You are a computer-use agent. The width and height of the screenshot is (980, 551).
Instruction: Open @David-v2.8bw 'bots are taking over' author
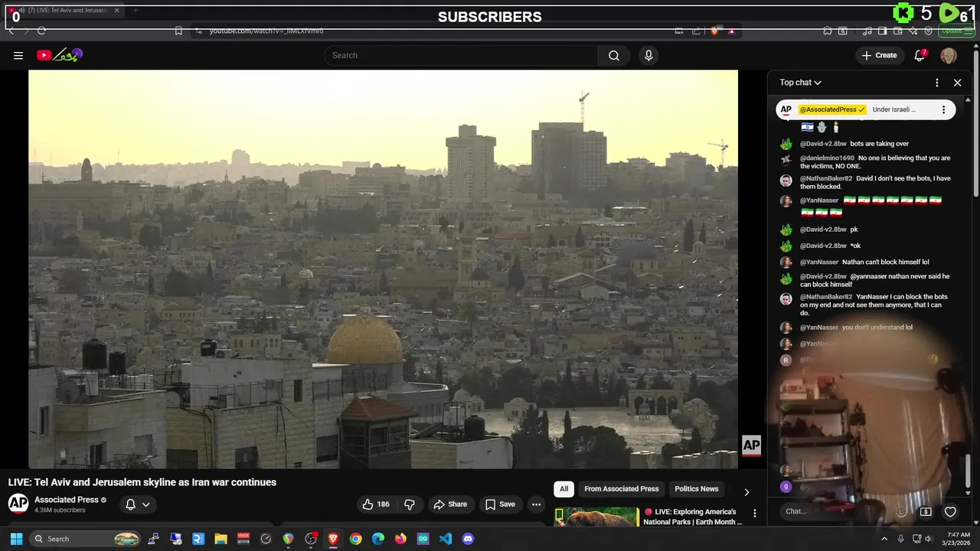coord(823,144)
